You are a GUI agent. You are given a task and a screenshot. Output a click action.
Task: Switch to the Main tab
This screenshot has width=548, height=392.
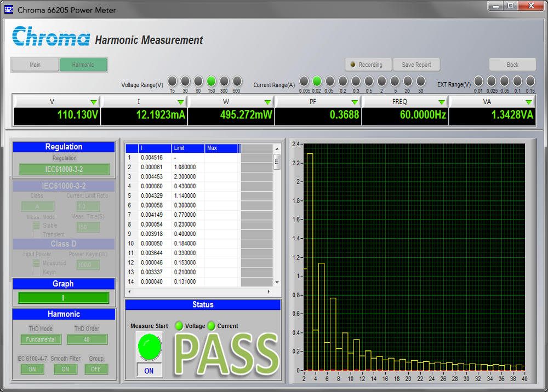coord(35,65)
